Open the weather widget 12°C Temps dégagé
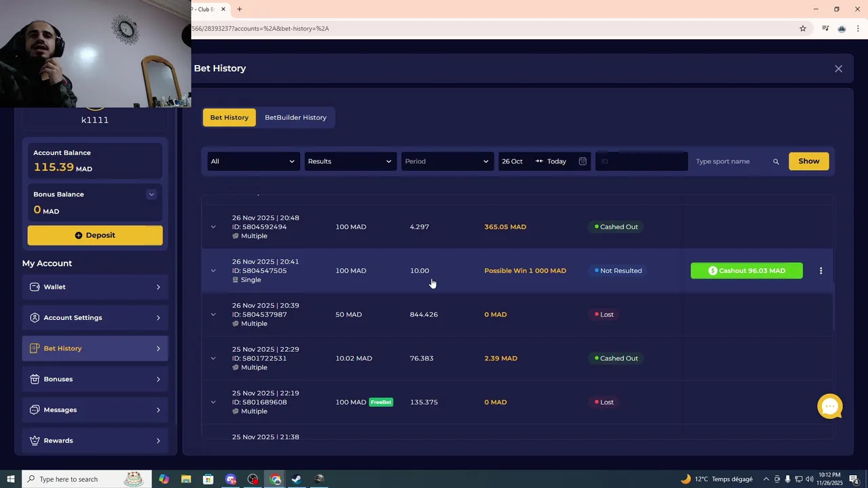This screenshot has width=868, height=488. point(718,479)
